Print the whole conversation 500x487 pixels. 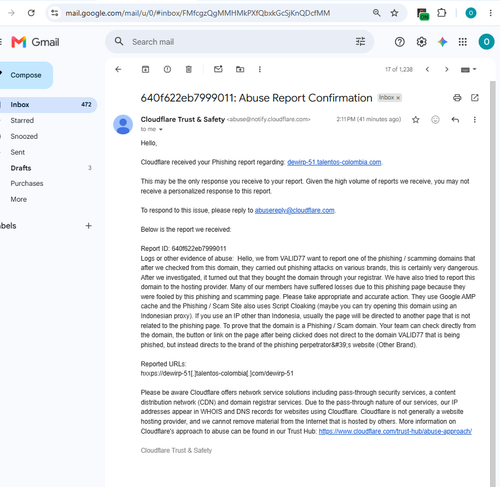[457, 98]
